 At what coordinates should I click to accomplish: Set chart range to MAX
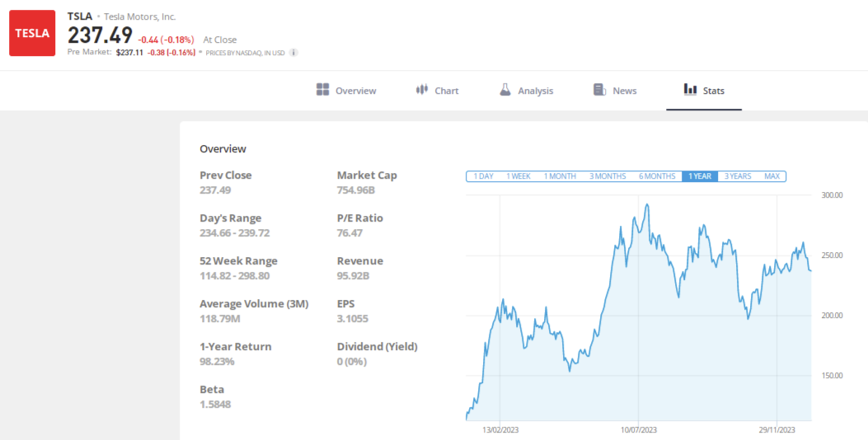point(772,176)
